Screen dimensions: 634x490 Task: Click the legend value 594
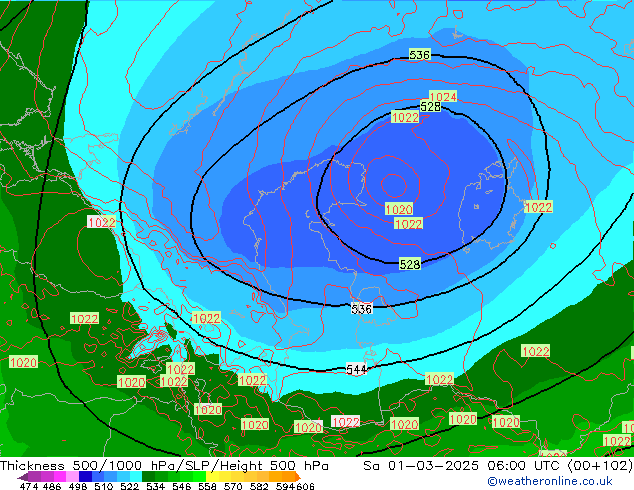[x=285, y=486]
